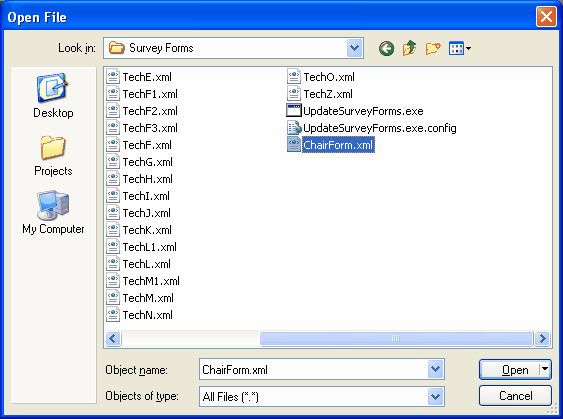
Task: Select the UpdateSurveyForms.exe application icon
Action: 294,111
